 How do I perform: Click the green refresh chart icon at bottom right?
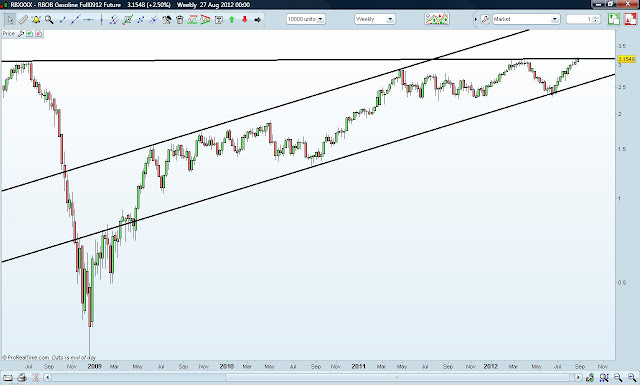click(590, 378)
